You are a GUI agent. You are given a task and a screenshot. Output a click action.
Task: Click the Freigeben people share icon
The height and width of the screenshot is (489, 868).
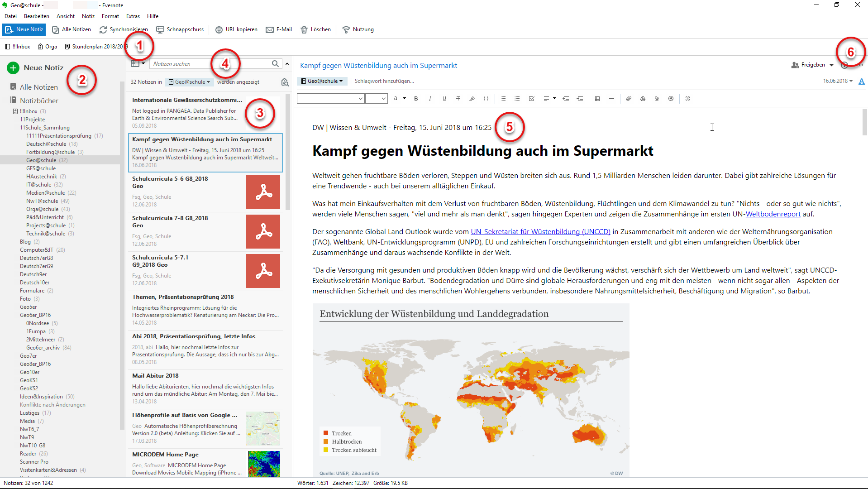click(x=795, y=65)
